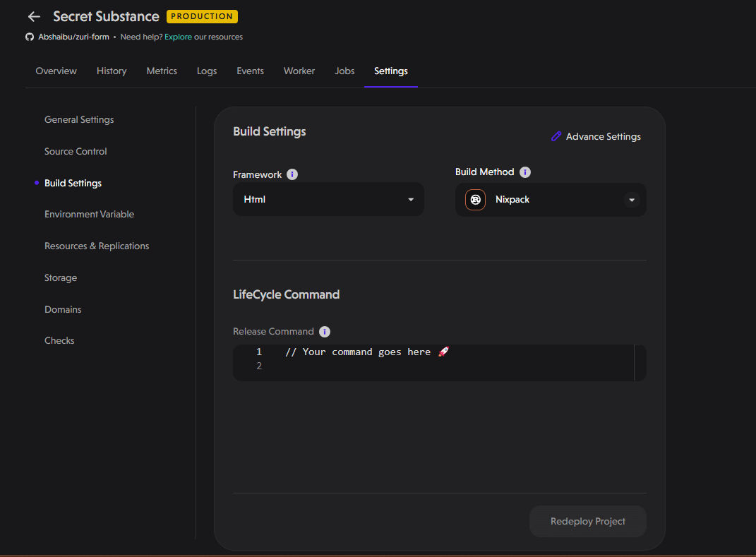
Task: Switch to the Worker tab
Action: (299, 71)
